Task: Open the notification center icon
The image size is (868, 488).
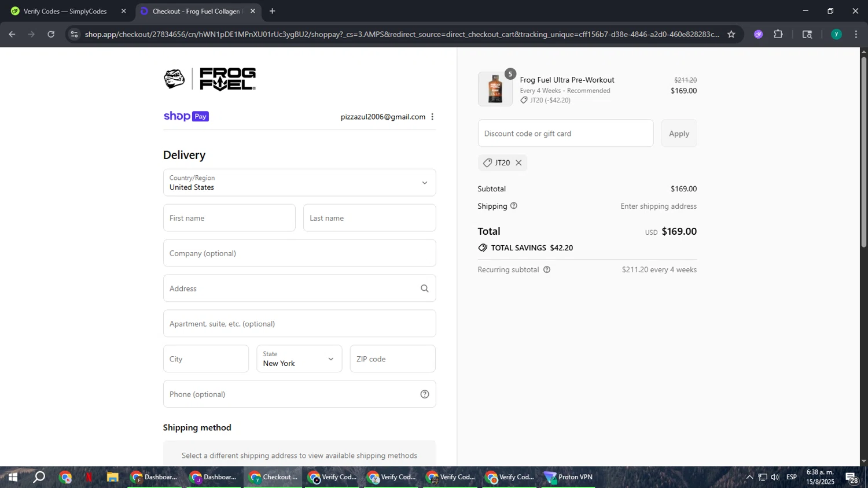Action: click(851, 478)
